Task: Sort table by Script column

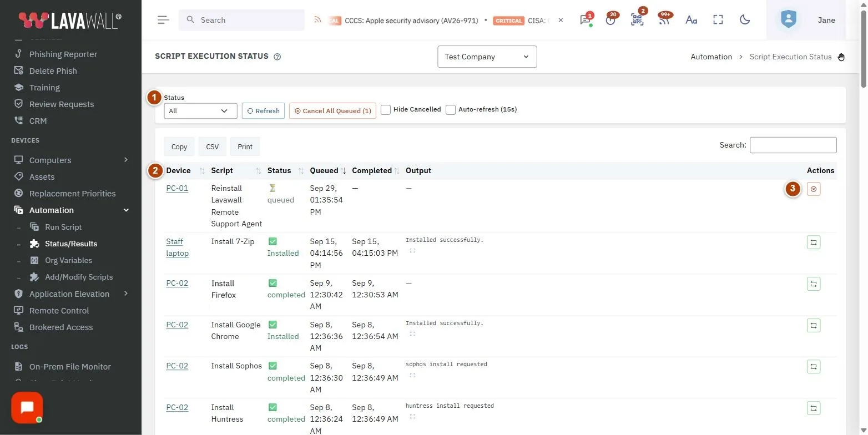Action: [236, 170]
